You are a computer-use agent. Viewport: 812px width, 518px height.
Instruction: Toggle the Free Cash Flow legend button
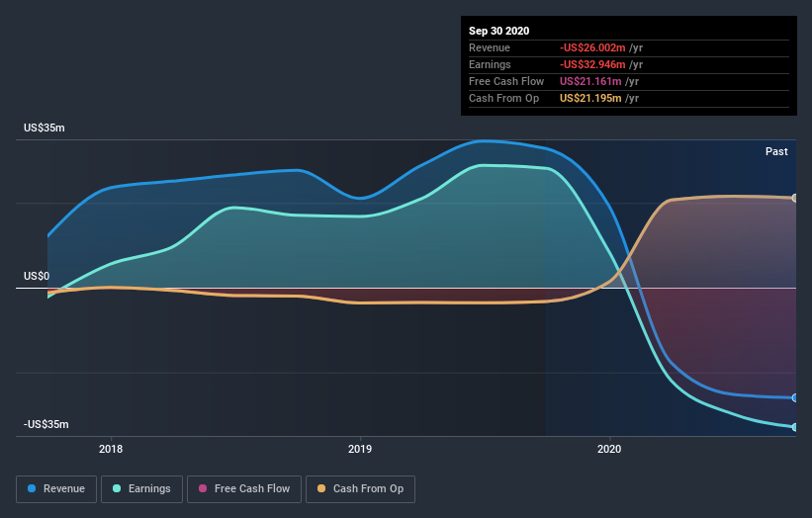point(244,489)
